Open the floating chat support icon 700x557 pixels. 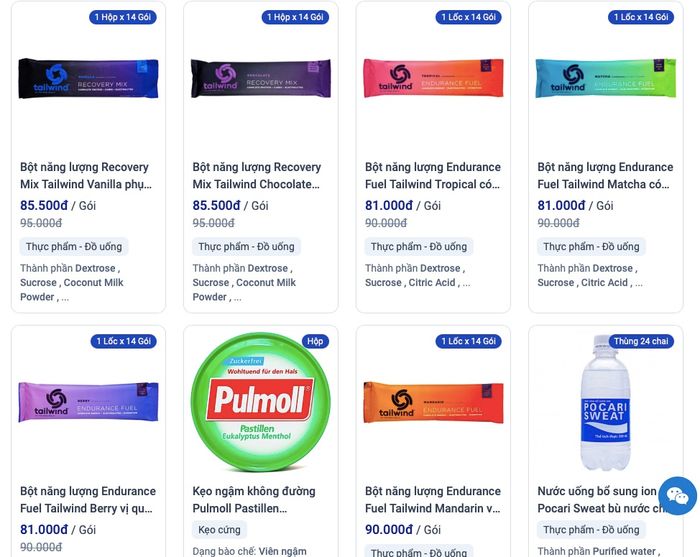pyautogui.click(x=677, y=496)
